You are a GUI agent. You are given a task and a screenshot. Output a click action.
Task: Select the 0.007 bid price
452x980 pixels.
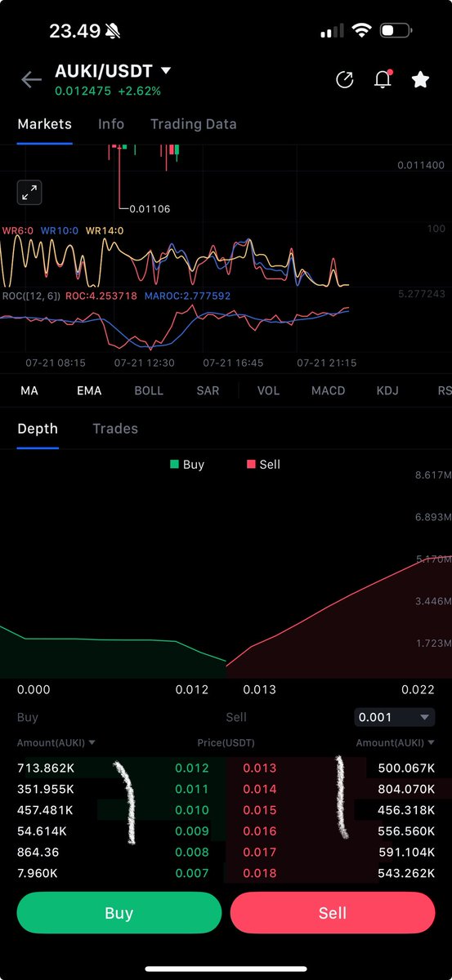tap(192, 873)
